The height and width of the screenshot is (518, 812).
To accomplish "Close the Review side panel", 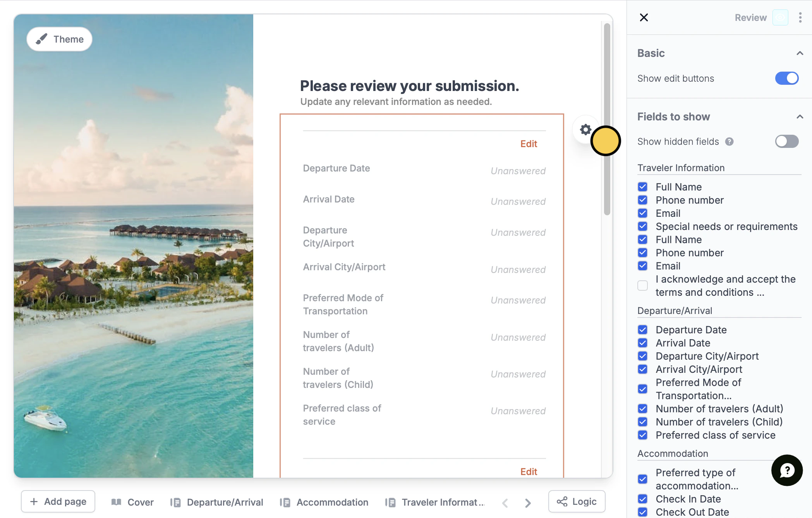I will click(644, 17).
